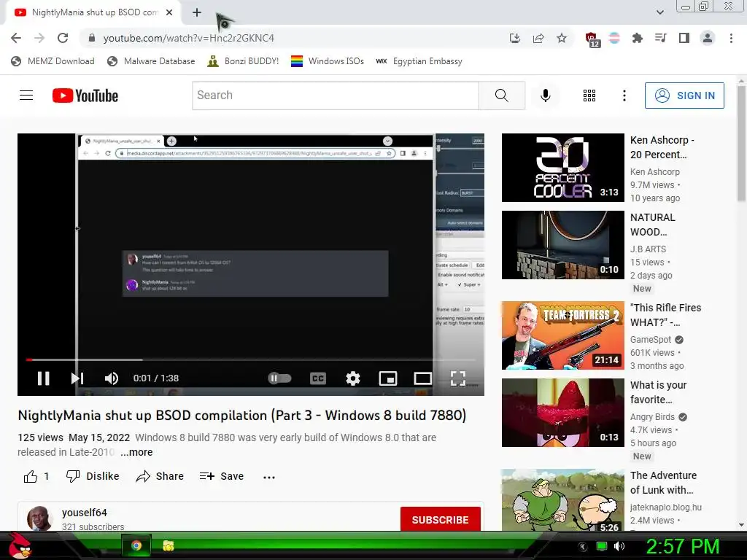
Task: Start voice search with microphone
Action: (x=546, y=96)
